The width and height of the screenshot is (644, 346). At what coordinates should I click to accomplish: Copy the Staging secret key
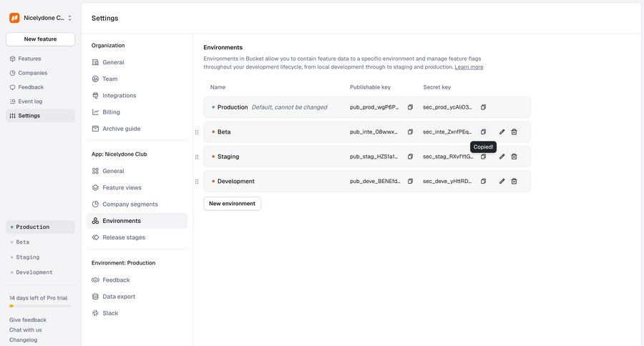pyautogui.click(x=483, y=157)
